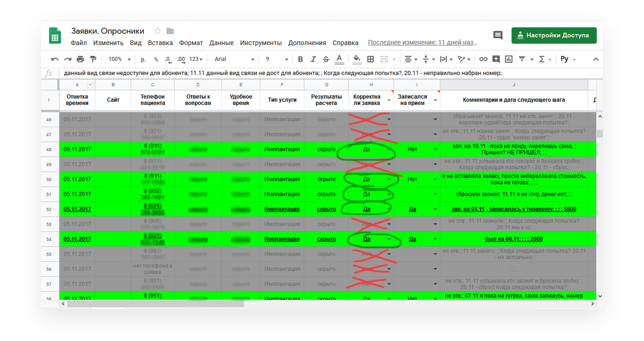The image size is (644, 341).
Task: Open row 46 'Записался на прием' dropdown
Action: click(x=435, y=120)
